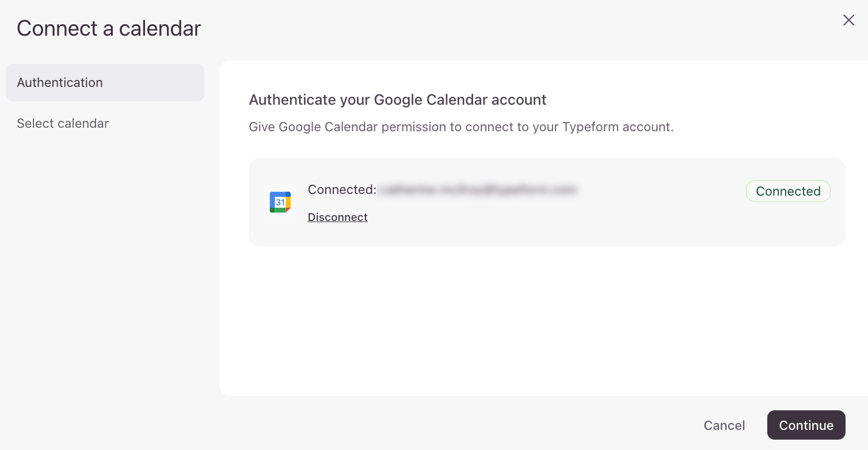The width and height of the screenshot is (868, 450).
Task: Click the Google Calendar logo icon
Action: tap(280, 202)
